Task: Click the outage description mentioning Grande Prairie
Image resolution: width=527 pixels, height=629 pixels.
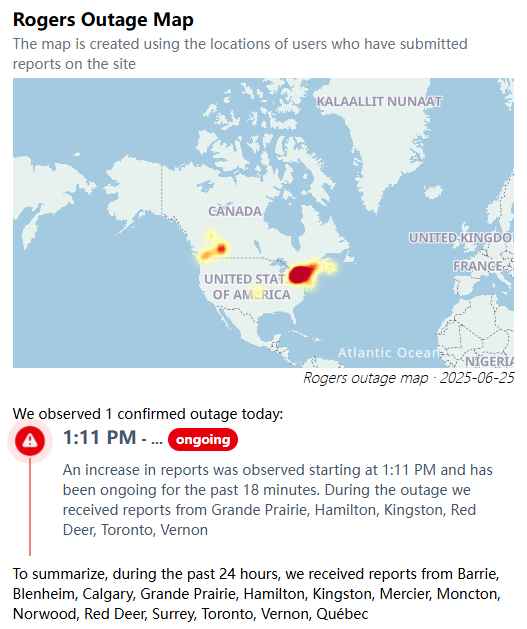Action: click(x=278, y=500)
